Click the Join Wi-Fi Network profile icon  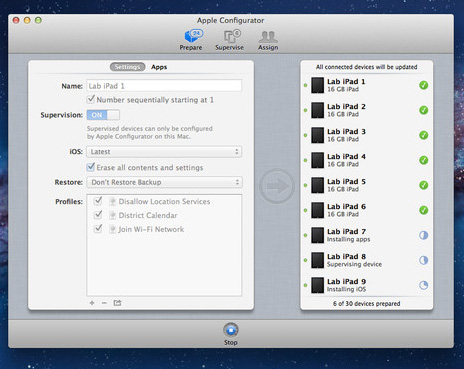(113, 230)
